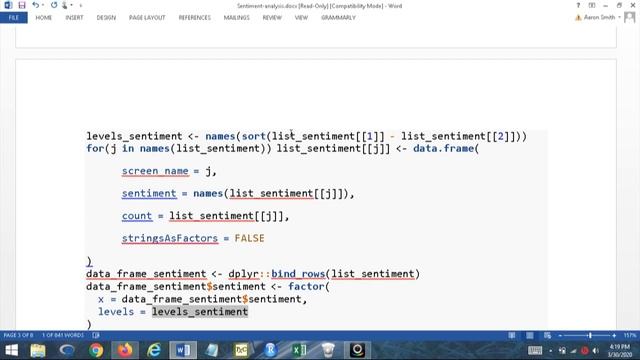Click the word count in status bar

coord(63,335)
